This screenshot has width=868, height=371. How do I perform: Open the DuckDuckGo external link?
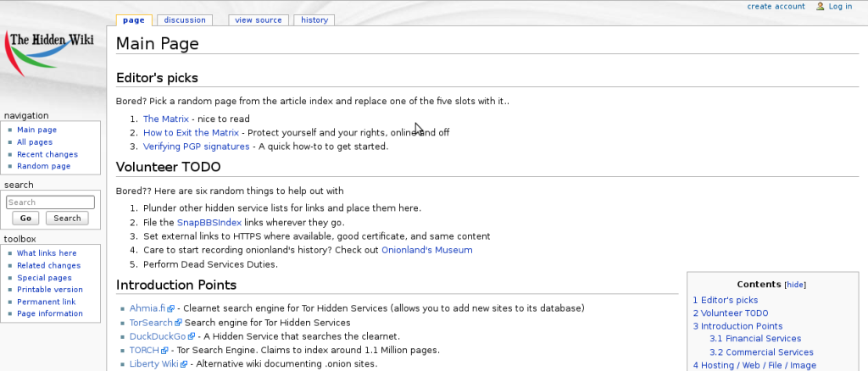pos(157,336)
